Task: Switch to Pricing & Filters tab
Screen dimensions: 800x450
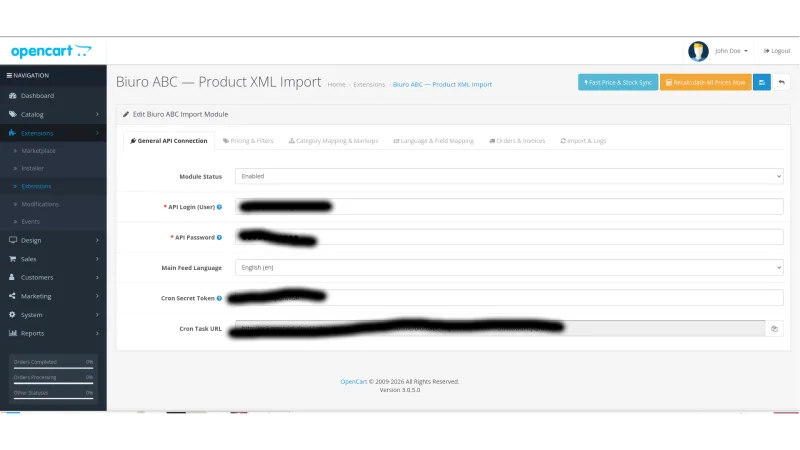Action: coord(248,141)
